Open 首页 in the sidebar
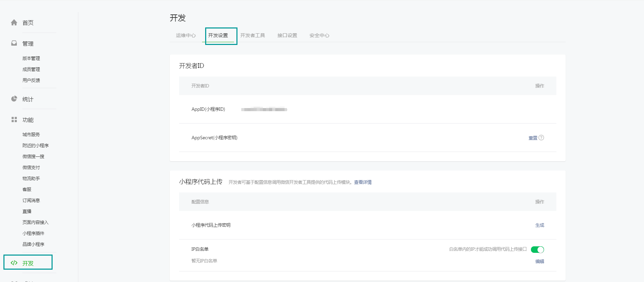 click(28, 23)
